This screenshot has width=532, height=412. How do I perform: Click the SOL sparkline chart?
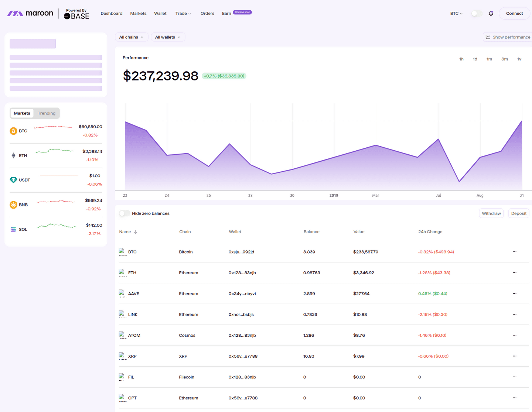57,226
